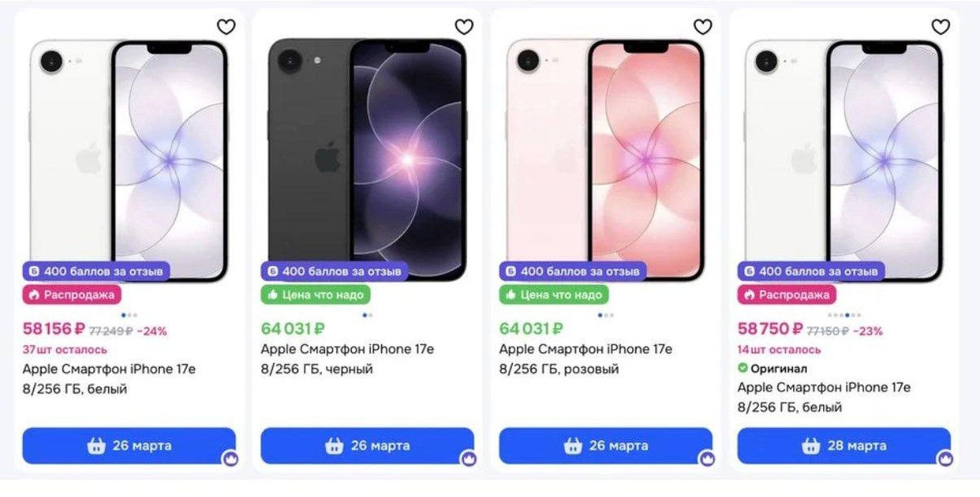The height and width of the screenshot is (497, 980).
Task: Click purple crown badge on first product card
Action: click(x=230, y=459)
